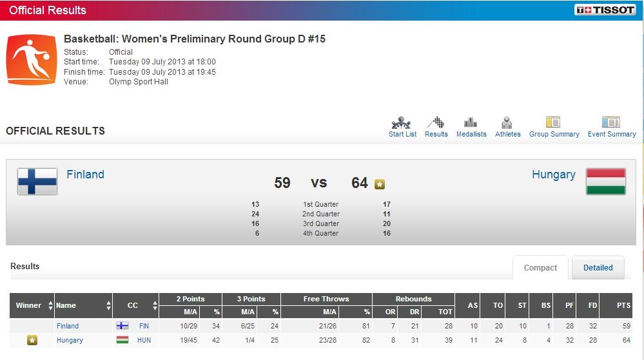Sort results by the Name column
The width and height of the screenshot is (644, 360).
[x=107, y=305]
